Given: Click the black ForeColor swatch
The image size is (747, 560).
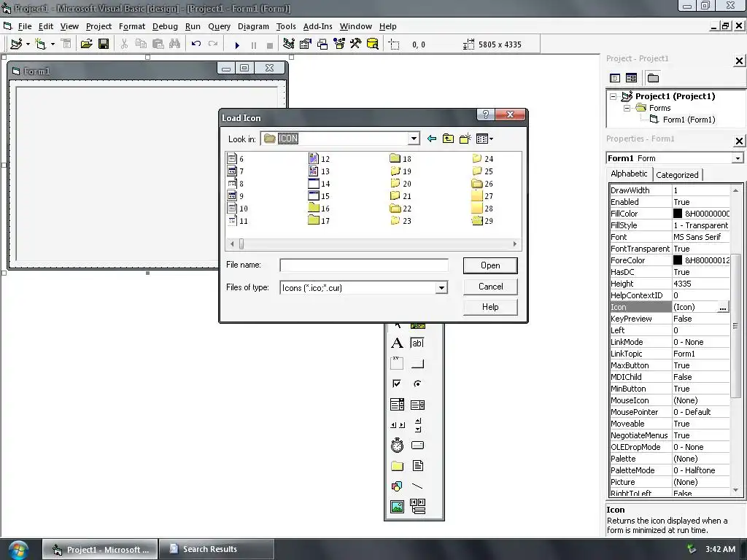Looking at the screenshot, I should pyautogui.click(x=678, y=260).
